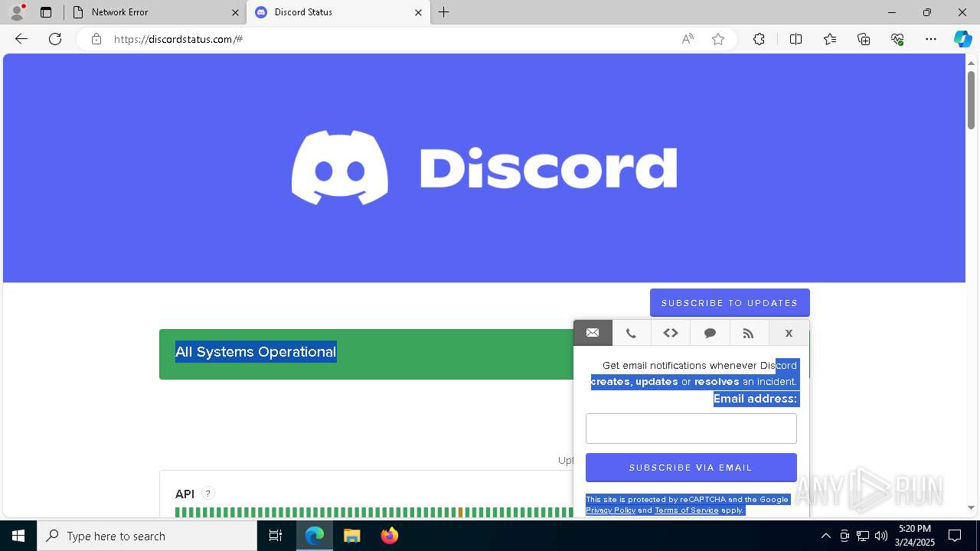Go back to the previous page
The height and width of the screenshot is (551, 980).
tap(21, 39)
